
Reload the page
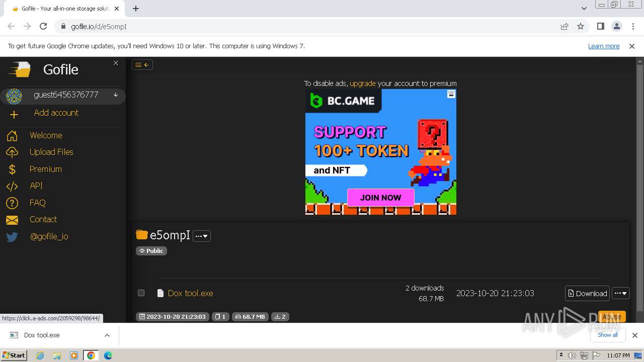43,26
